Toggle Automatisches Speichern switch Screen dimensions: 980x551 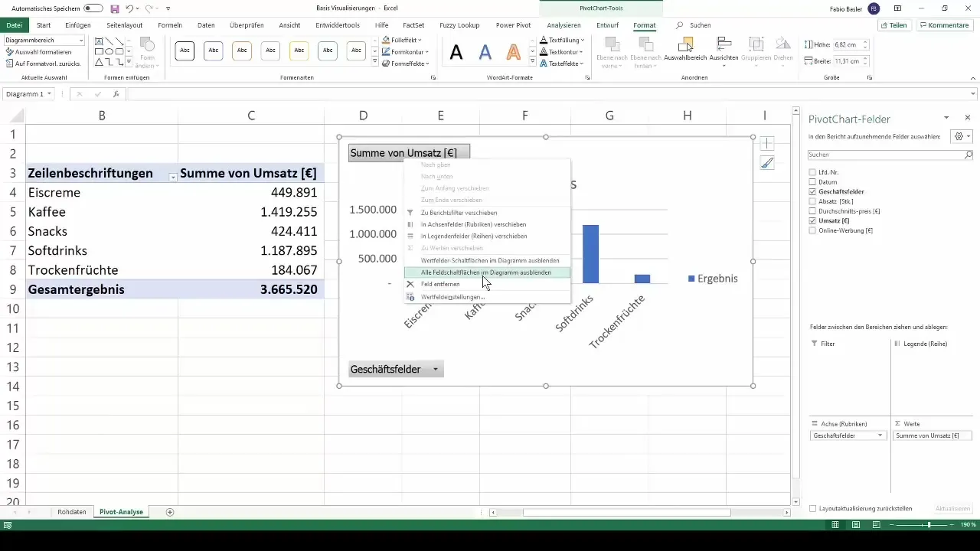pos(93,8)
